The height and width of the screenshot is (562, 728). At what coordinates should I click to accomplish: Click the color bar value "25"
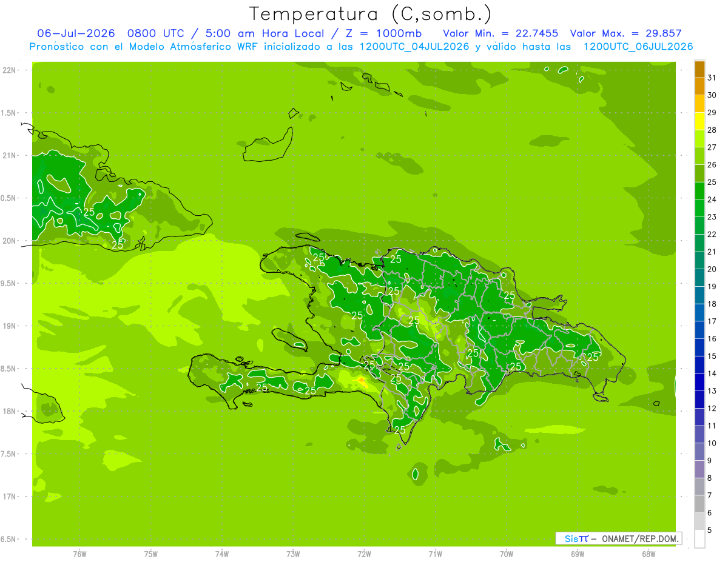click(x=712, y=182)
